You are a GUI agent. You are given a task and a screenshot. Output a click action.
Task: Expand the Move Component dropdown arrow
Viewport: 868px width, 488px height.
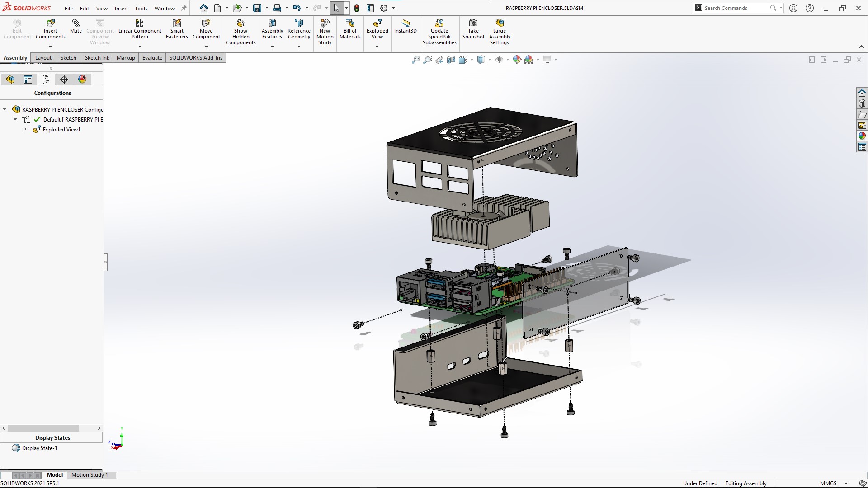[x=206, y=47]
